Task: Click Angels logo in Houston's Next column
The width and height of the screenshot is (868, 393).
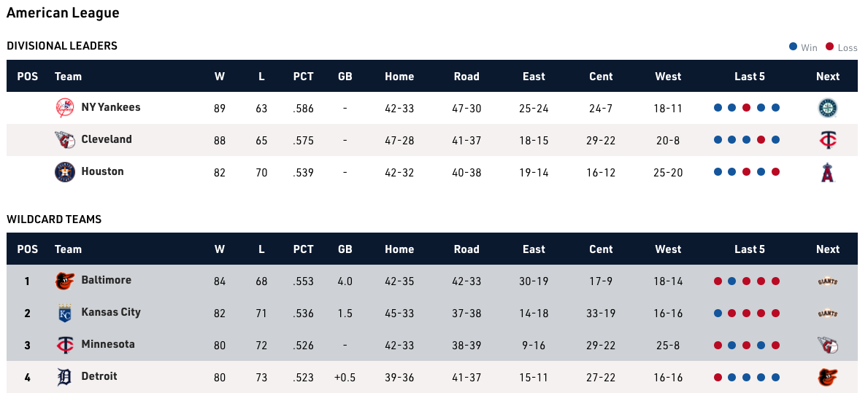Action: [827, 172]
